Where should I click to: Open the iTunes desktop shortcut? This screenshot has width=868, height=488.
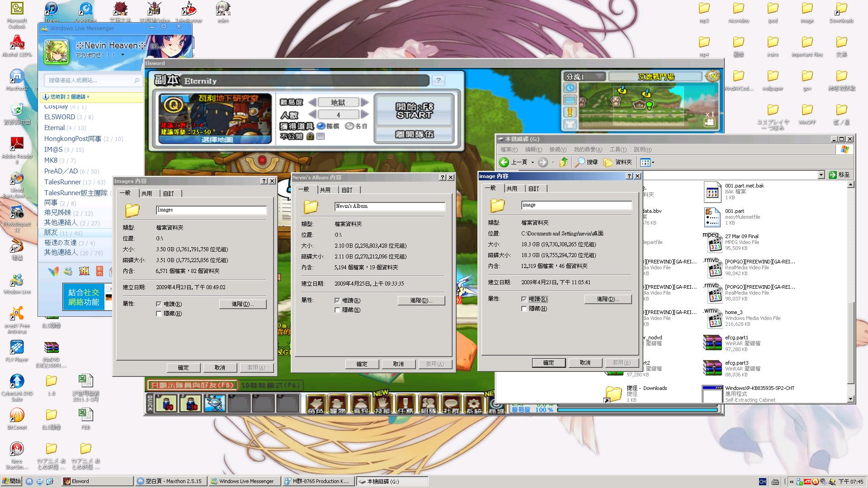pyautogui.click(x=51, y=9)
